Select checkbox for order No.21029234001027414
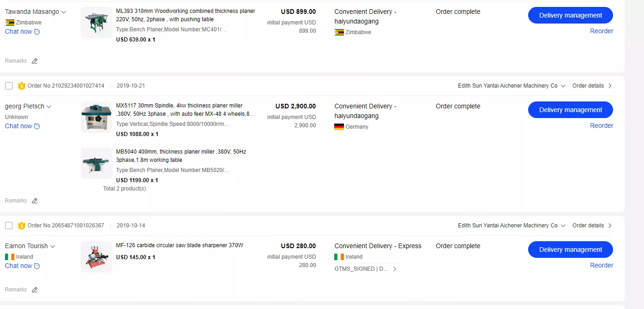This screenshot has width=644, height=309. coord(9,86)
